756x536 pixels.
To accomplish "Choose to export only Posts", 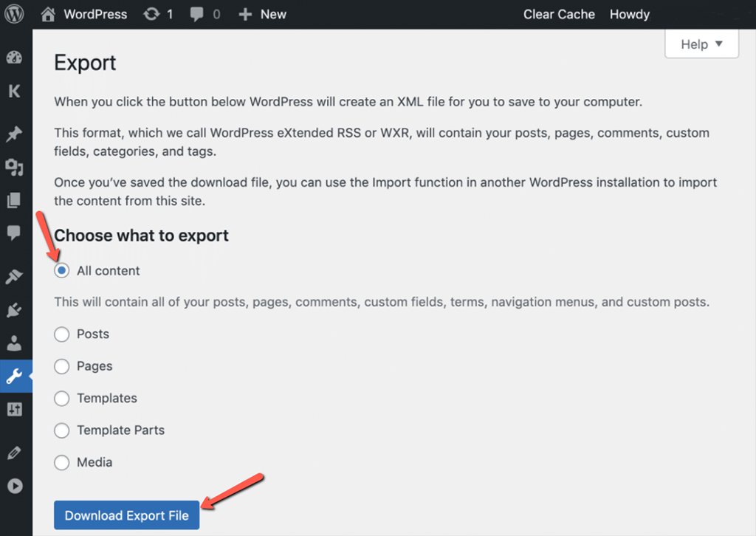I will (x=61, y=334).
